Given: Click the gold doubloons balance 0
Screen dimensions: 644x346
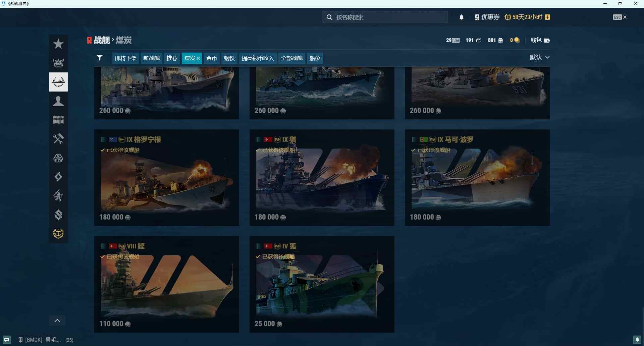Looking at the screenshot, I should (x=515, y=40).
